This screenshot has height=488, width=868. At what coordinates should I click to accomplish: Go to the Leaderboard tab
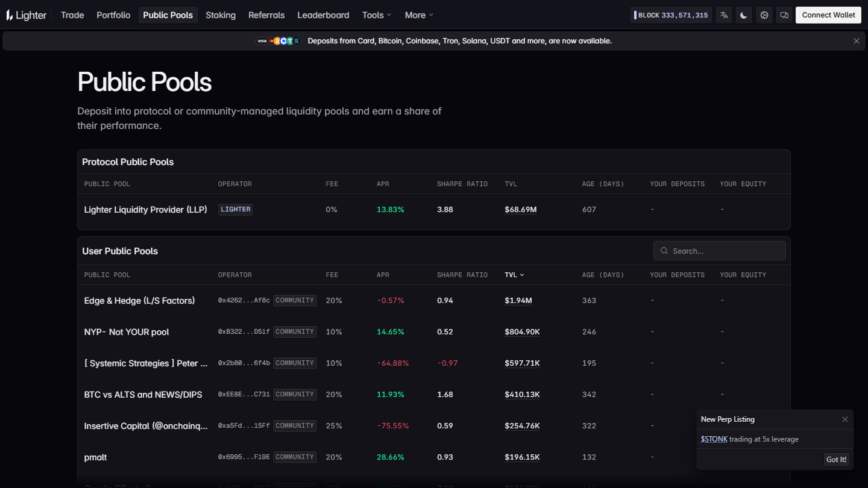coord(323,15)
